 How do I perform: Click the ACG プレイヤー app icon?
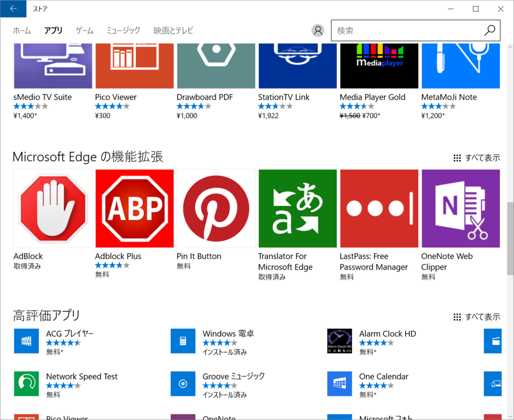26,341
